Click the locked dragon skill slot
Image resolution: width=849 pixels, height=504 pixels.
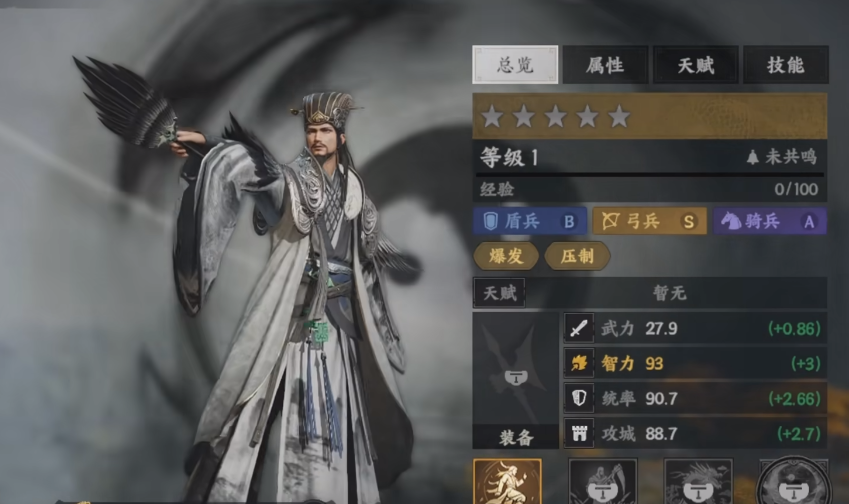pyautogui.click(x=698, y=481)
